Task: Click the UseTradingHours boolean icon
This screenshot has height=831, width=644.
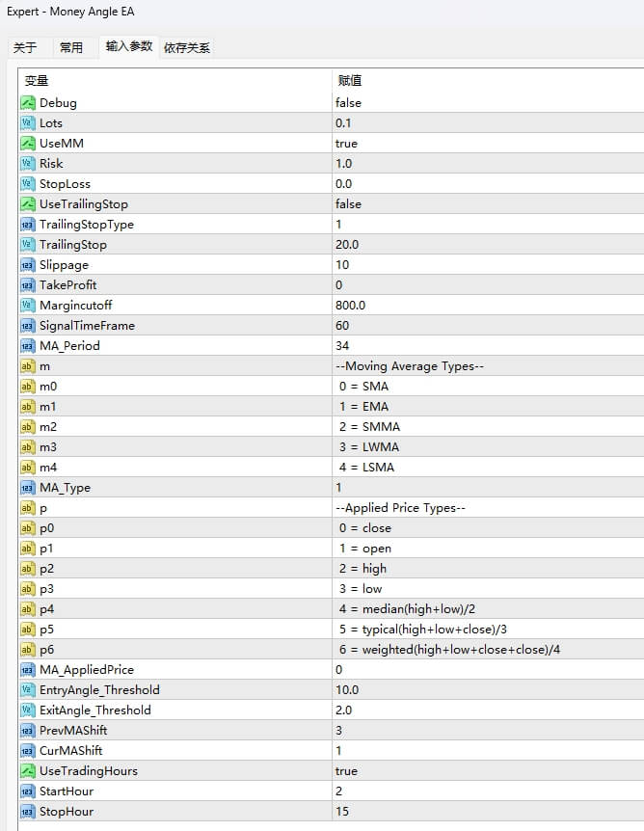Action: click(28, 770)
